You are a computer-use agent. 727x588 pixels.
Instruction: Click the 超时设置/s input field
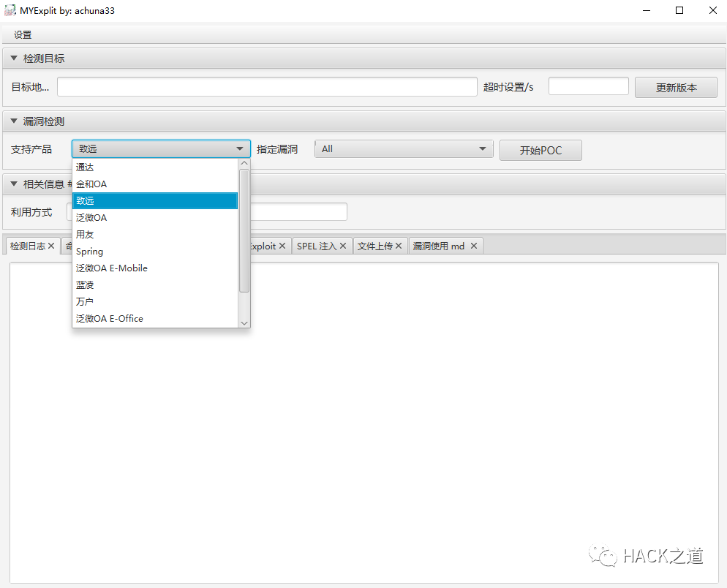(x=588, y=86)
